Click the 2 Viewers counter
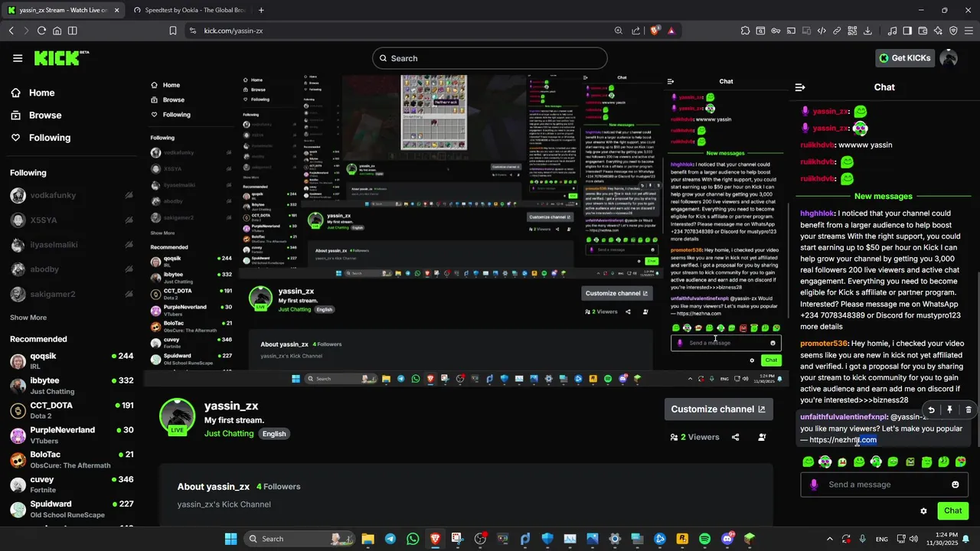980x551 pixels. click(x=694, y=438)
